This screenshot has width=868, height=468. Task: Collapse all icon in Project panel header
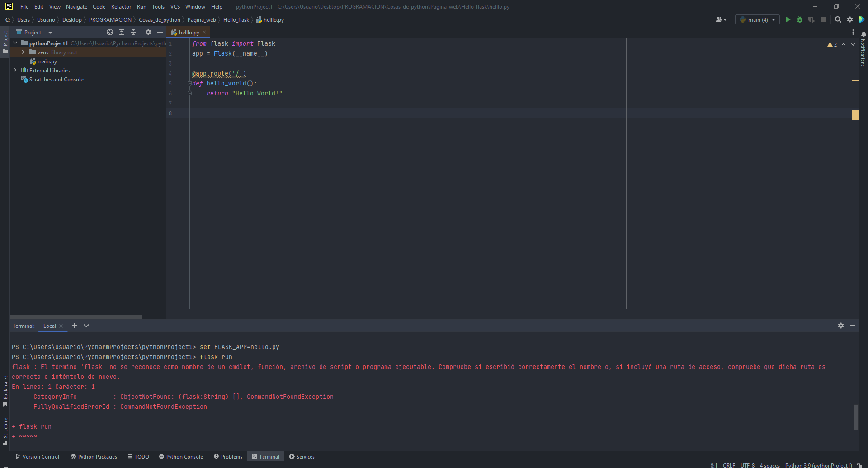(x=133, y=32)
